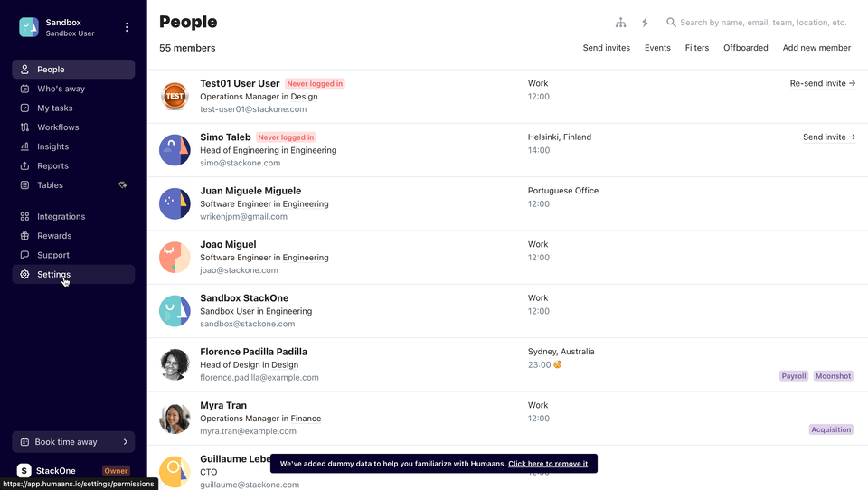Image resolution: width=868 pixels, height=490 pixels.
Task: Click Send invites
Action: (x=606, y=48)
